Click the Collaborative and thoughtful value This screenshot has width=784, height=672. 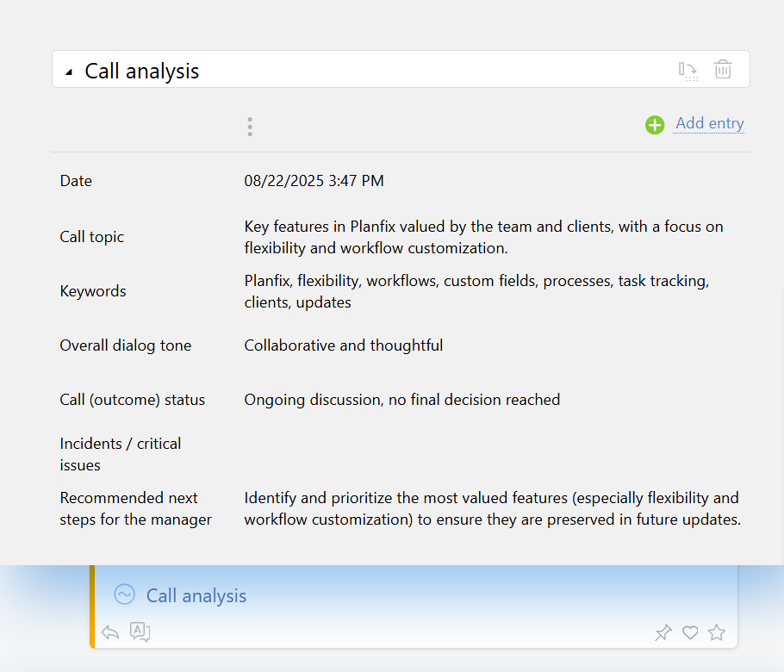click(344, 345)
